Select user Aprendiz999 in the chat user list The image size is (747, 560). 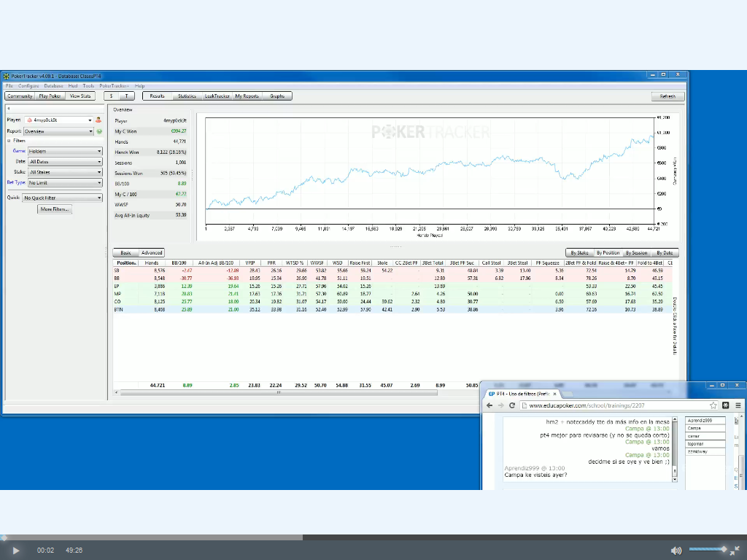point(705,421)
